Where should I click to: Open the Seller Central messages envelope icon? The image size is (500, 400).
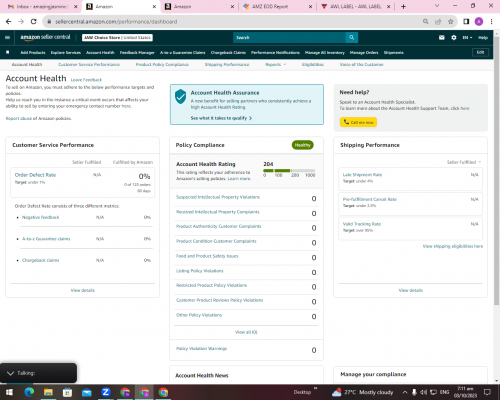(442, 38)
